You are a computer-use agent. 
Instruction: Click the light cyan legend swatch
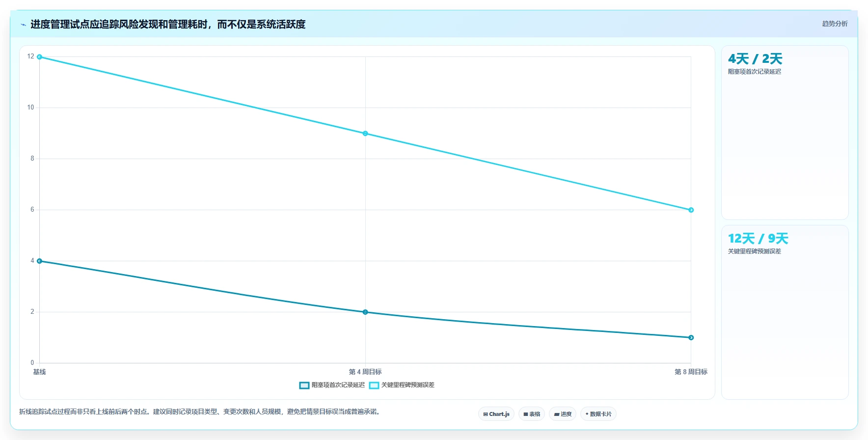click(x=374, y=385)
